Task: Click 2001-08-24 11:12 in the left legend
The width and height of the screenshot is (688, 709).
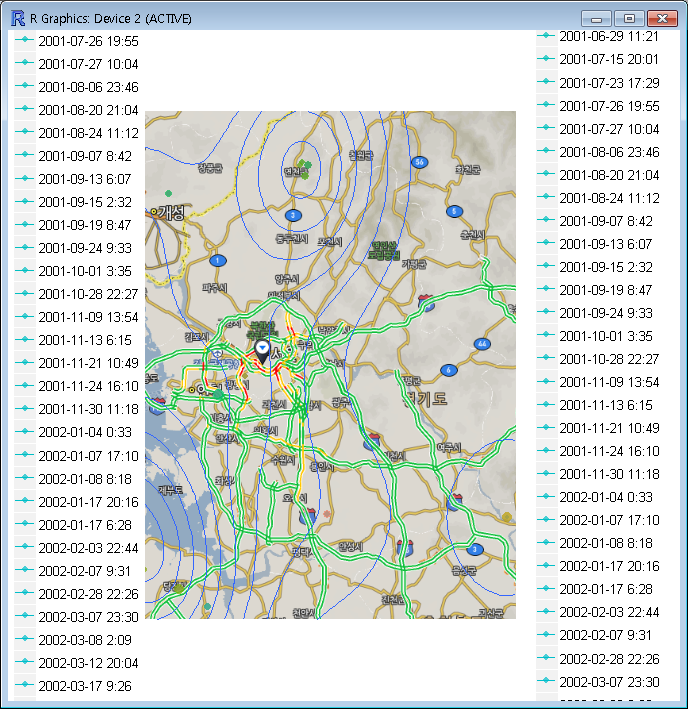Action: (88, 133)
